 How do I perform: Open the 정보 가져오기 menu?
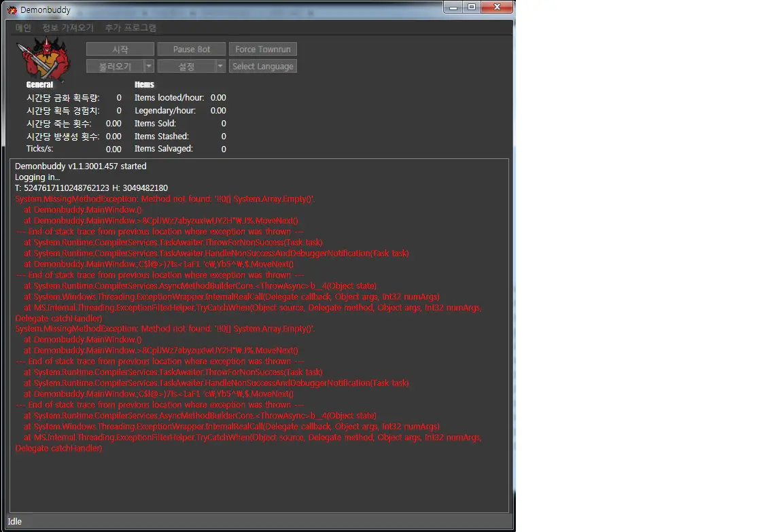(68, 28)
